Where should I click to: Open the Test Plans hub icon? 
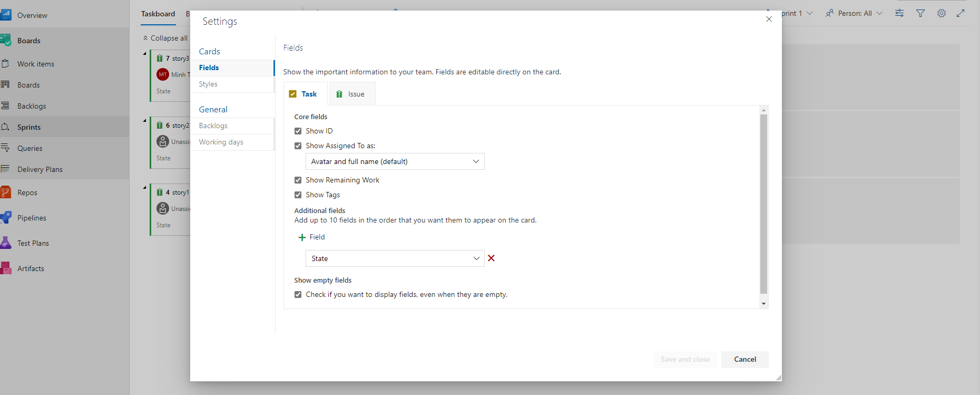[6, 243]
